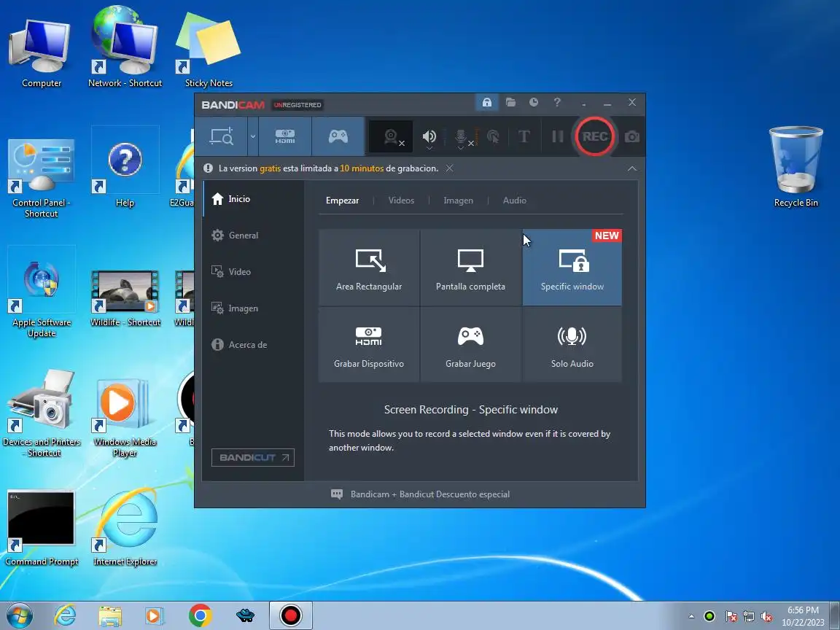Show hidden system tray icons arrow
840x630 pixels.
691,617
